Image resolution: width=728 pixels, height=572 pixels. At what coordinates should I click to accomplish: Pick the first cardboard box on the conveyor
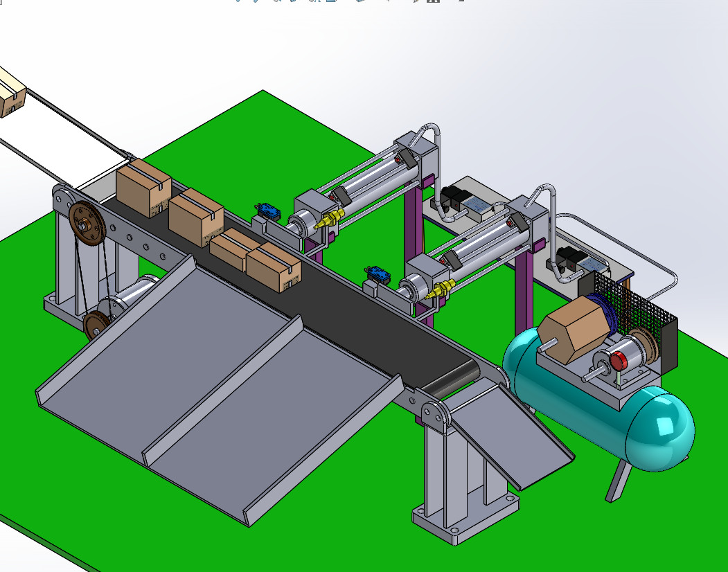pos(143,188)
